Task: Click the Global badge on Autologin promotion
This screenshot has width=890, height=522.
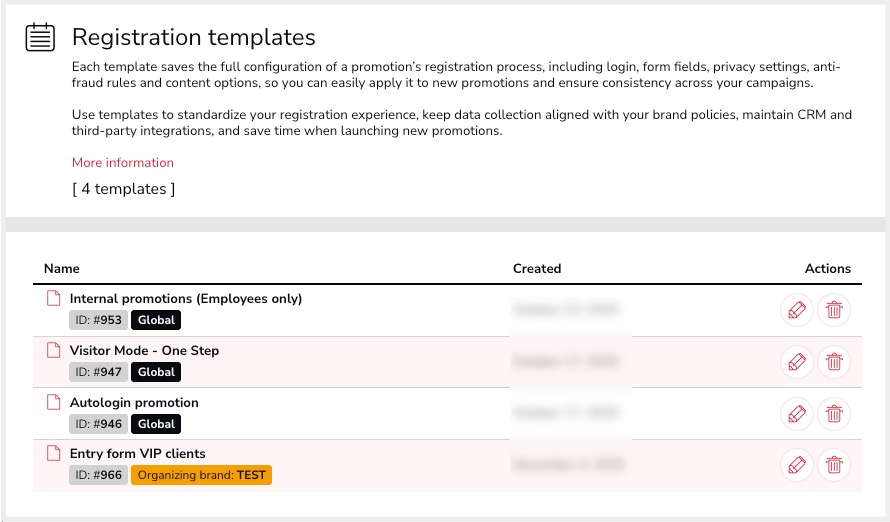Action: point(156,424)
